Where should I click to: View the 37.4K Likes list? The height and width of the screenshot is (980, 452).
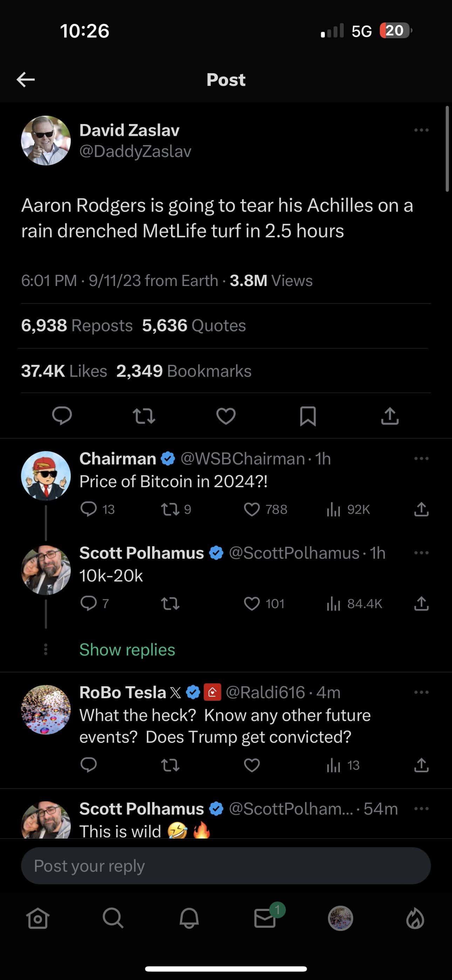click(64, 371)
